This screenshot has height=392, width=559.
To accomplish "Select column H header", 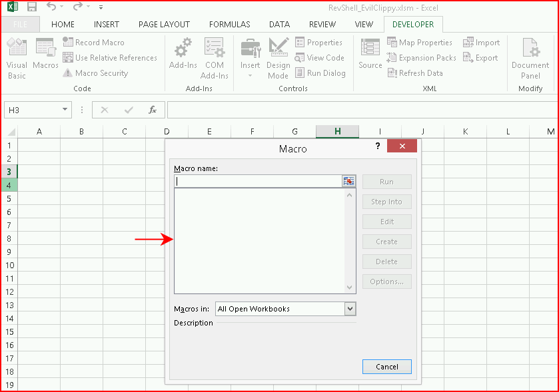I will point(338,132).
